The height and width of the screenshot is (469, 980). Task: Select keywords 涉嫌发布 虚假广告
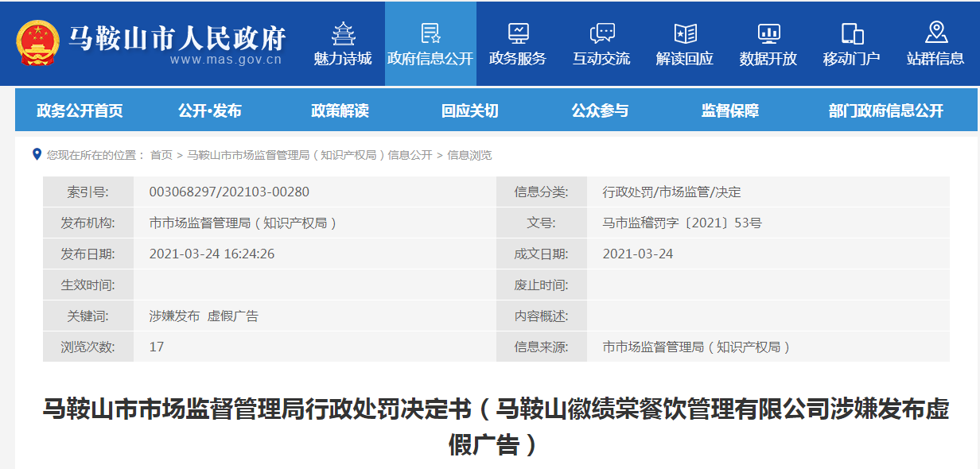coord(204,316)
